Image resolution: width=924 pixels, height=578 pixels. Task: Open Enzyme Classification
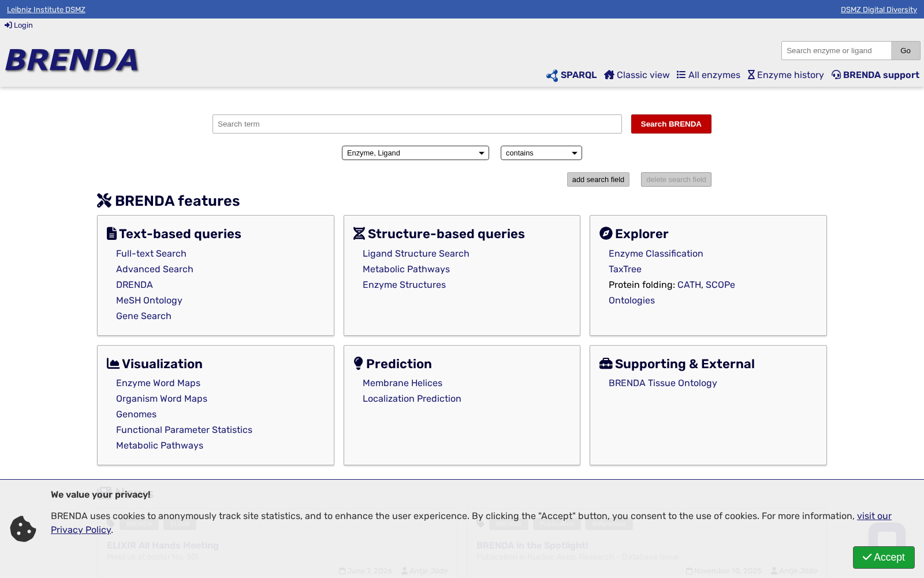tap(656, 254)
